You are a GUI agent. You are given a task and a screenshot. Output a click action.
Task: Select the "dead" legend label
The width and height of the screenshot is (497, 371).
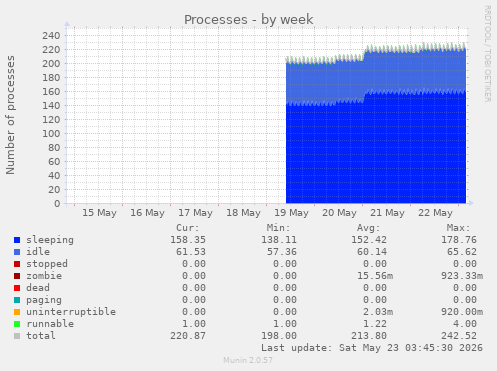point(38,288)
